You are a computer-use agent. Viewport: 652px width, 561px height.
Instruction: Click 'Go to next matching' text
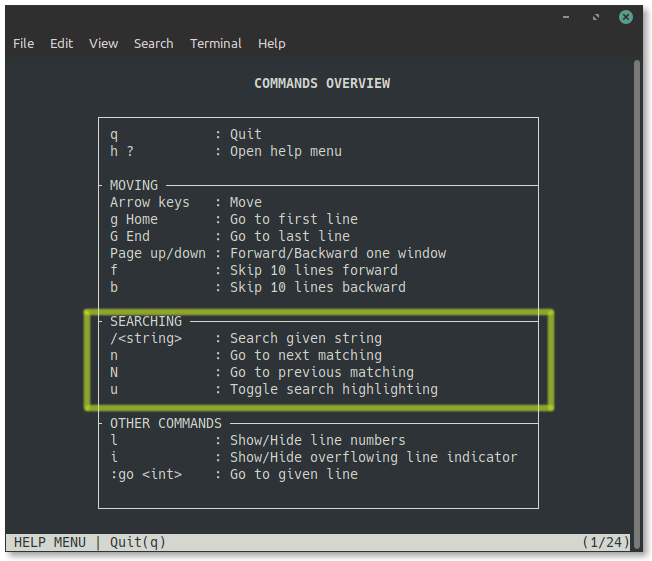tap(306, 356)
